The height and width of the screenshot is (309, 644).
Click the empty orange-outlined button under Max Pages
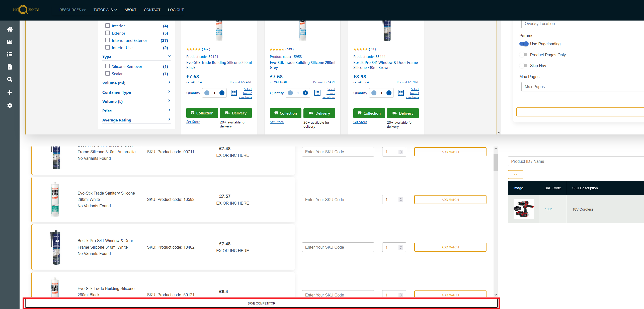coord(580,112)
